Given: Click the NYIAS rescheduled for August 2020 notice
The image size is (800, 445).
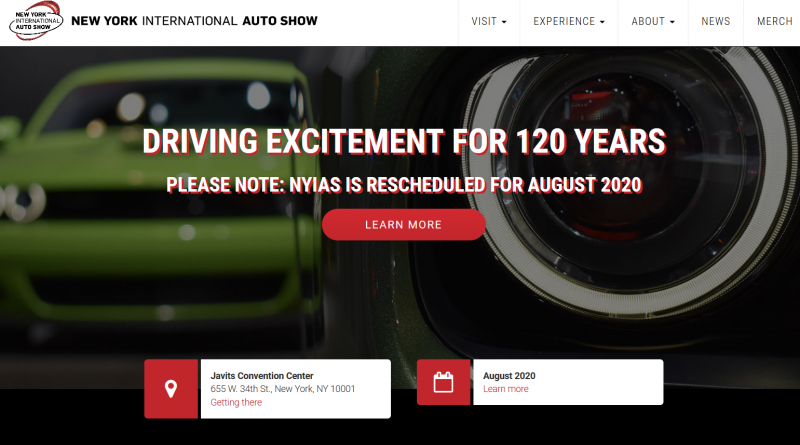Looking at the screenshot, I should [404, 185].
